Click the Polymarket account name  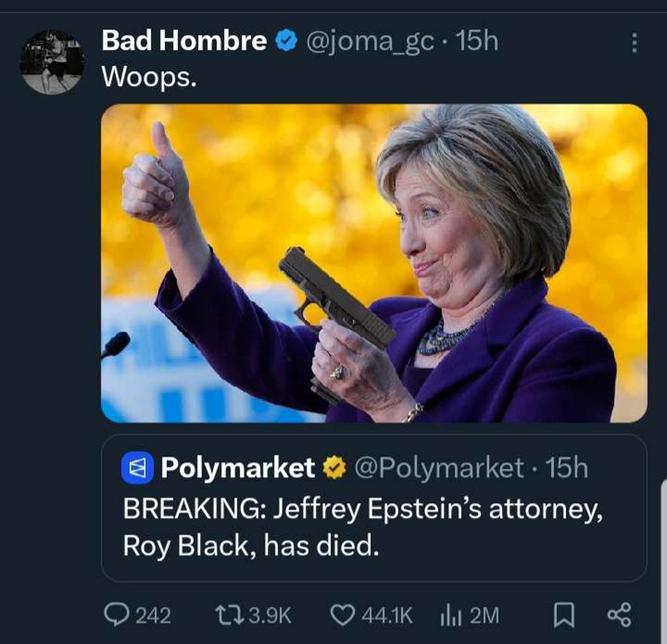click(x=238, y=468)
